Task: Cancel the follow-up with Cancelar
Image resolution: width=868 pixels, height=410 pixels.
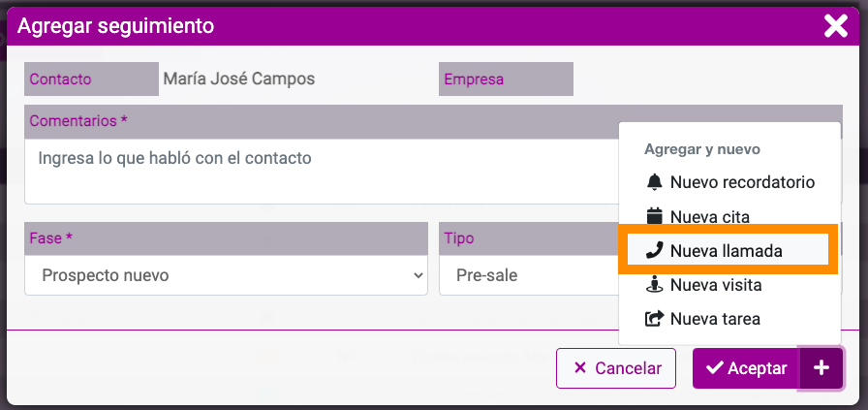Action: 616,368
